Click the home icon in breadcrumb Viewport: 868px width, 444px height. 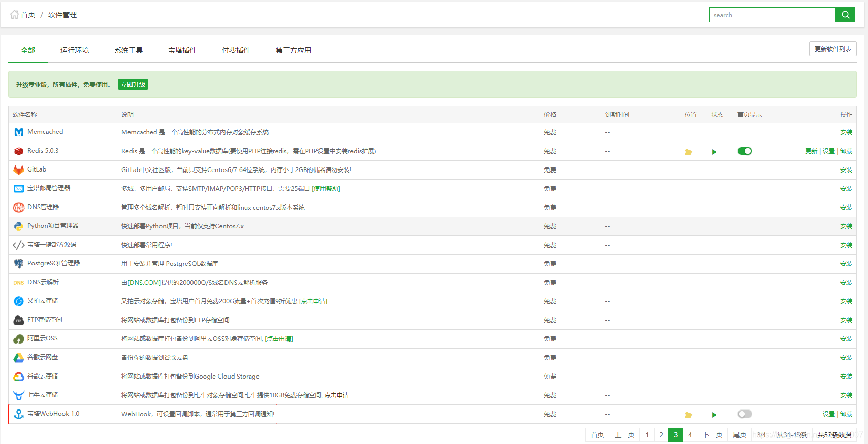coord(14,15)
